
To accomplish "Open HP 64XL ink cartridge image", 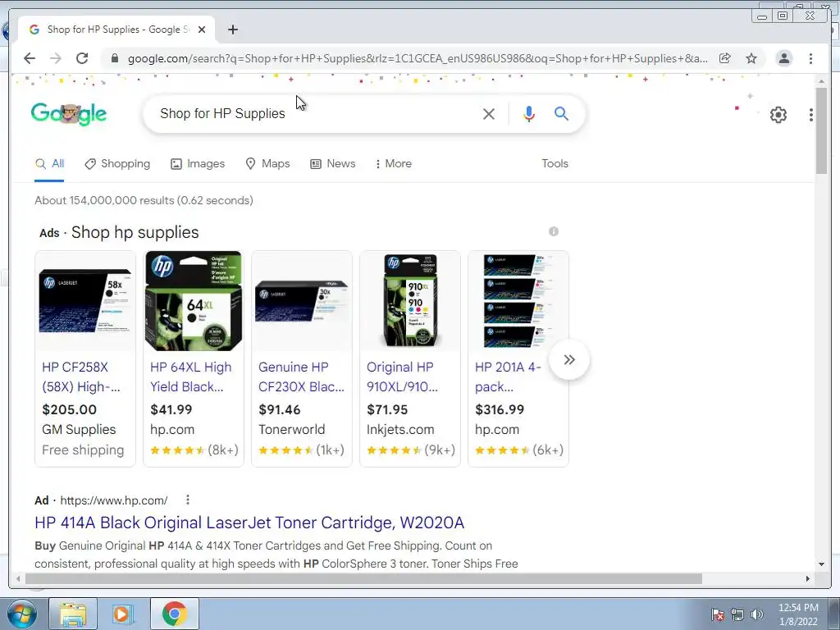I will pos(194,301).
